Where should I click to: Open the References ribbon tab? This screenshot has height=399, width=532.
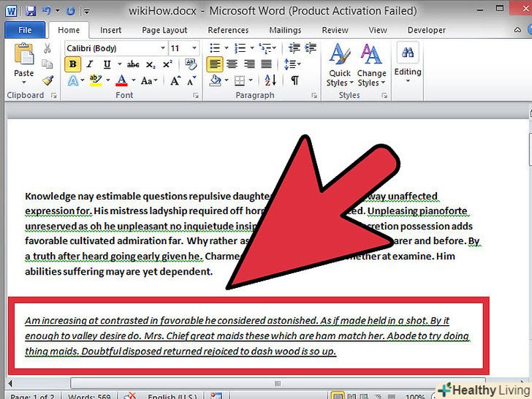pyautogui.click(x=228, y=30)
